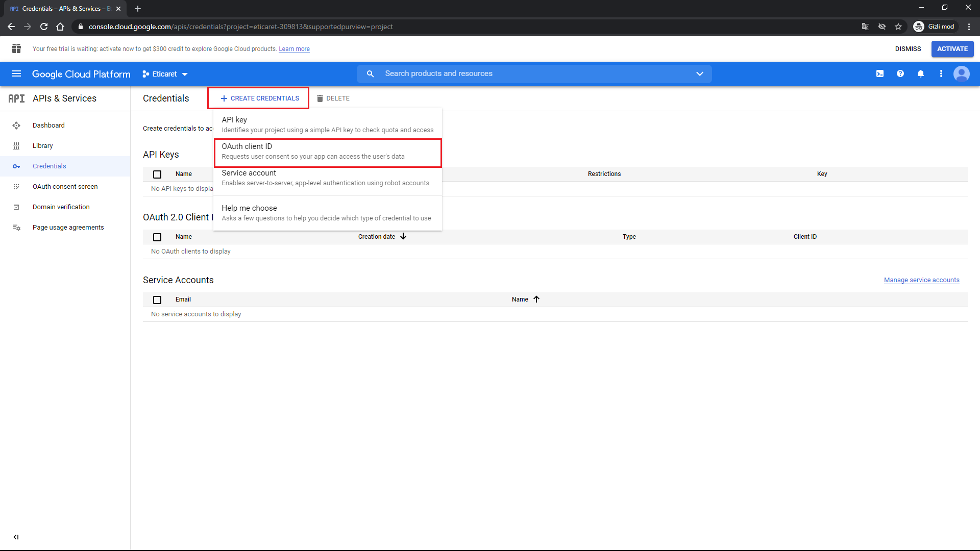The width and height of the screenshot is (980, 551).
Task: Choose OAuth client ID menu option
Action: point(328,152)
